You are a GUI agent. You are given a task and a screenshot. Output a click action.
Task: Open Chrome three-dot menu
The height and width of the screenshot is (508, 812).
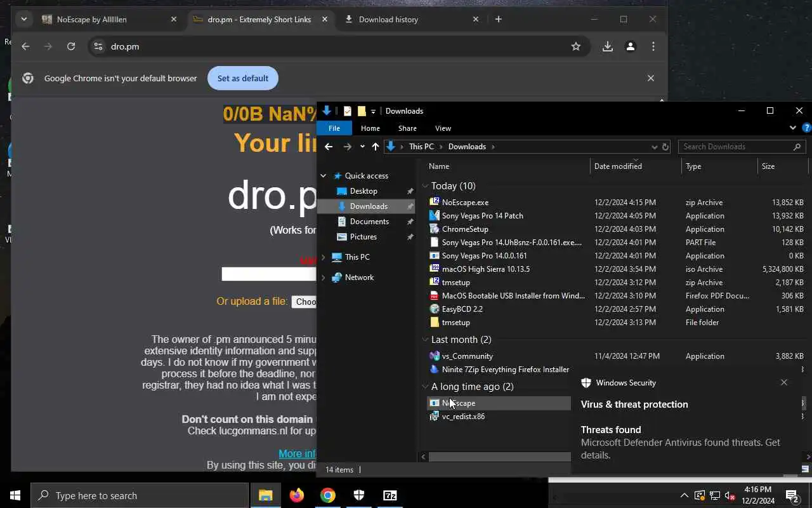point(653,46)
